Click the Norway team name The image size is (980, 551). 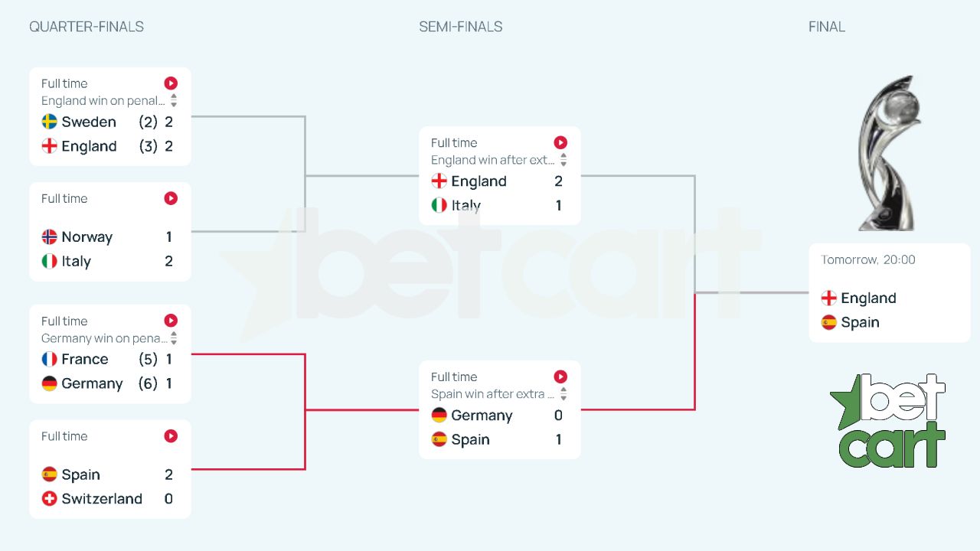coord(87,237)
